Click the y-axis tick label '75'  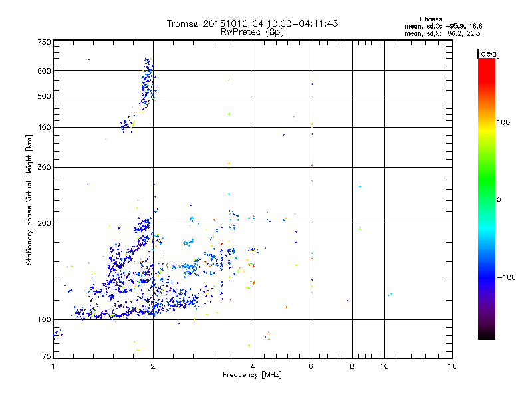tap(47, 356)
